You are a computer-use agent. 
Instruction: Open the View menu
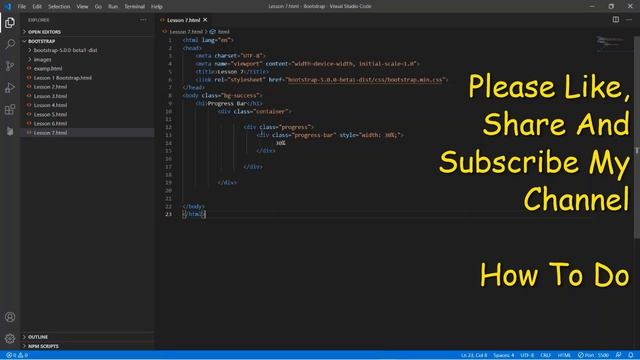(82, 7)
